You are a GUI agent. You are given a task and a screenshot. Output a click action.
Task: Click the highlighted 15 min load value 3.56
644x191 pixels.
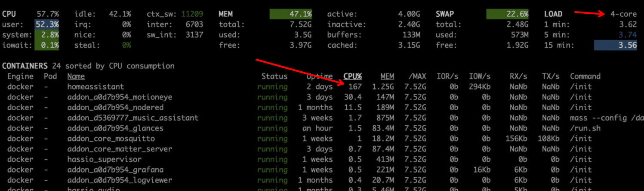click(x=615, y=45)
